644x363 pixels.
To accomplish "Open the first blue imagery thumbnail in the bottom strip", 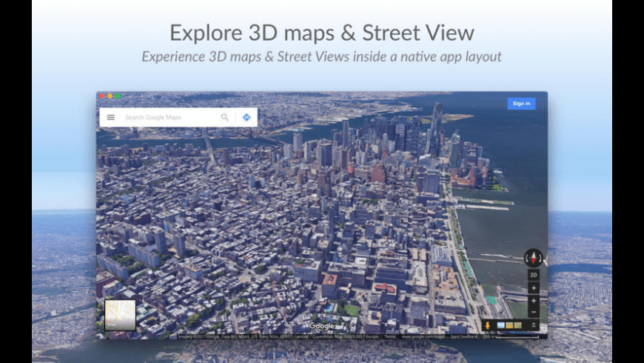I will click(x=500, y=326).
